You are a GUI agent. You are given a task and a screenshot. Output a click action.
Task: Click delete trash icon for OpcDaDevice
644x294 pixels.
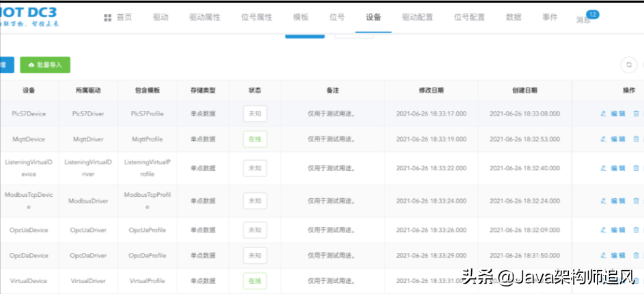[636, 255]
